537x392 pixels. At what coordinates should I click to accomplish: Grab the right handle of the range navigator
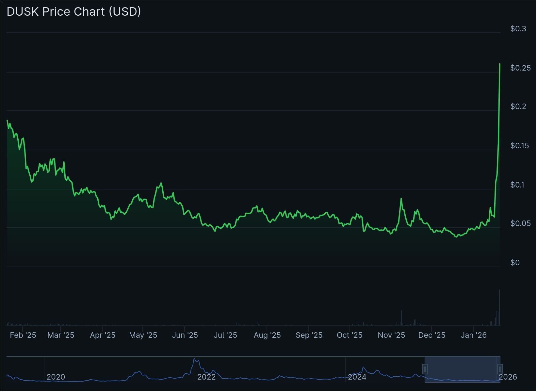click(x=500, y=369)
